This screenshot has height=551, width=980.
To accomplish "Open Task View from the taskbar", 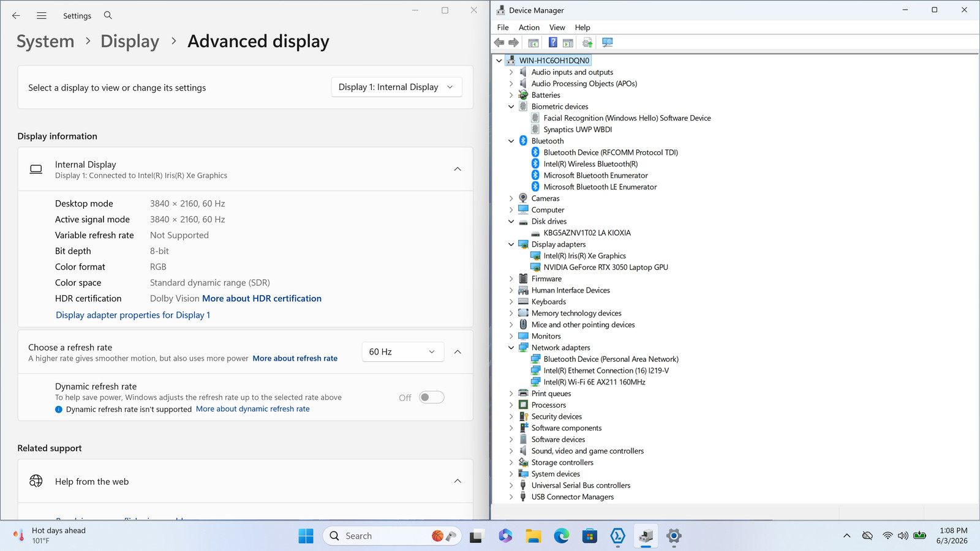I will (476, 536).
